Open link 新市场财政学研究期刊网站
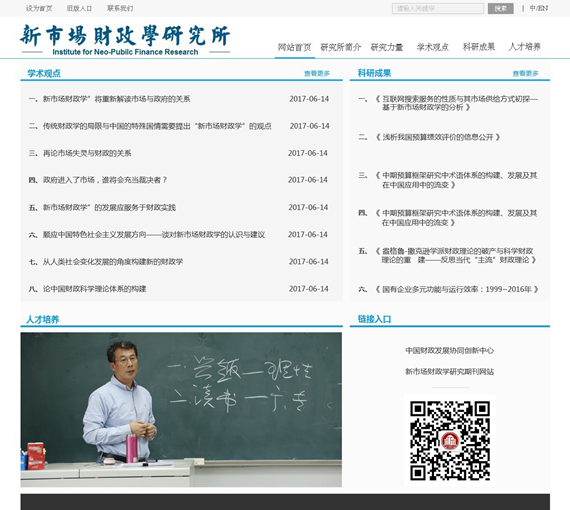The width and height of the screenshot is (570, 510). click(450, 372)
